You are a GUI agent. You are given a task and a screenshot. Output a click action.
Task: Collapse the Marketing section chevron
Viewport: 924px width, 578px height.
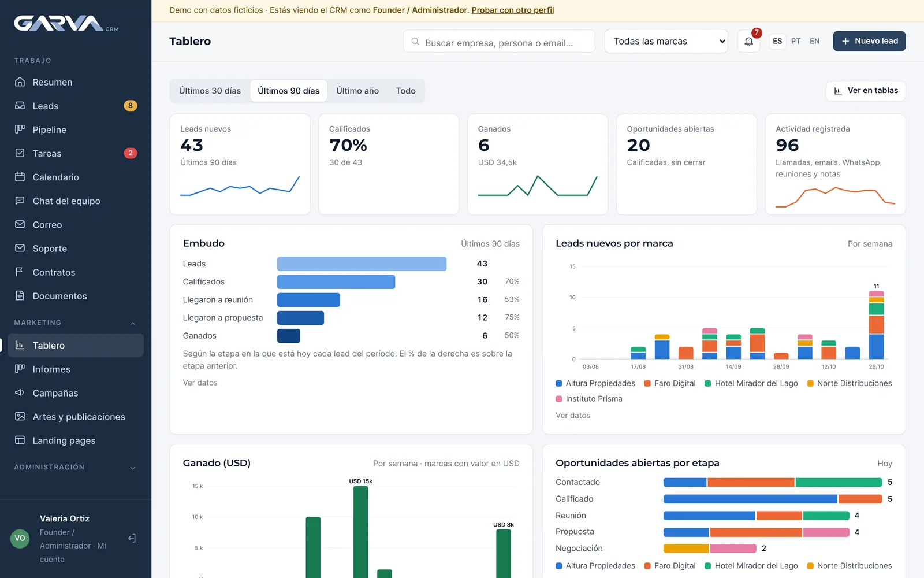(133, 323)
